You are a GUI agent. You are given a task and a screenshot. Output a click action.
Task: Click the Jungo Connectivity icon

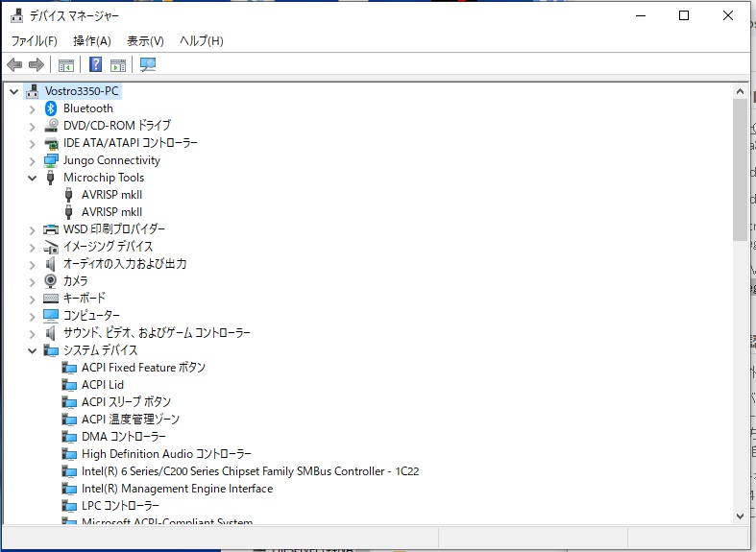[51, 160]
